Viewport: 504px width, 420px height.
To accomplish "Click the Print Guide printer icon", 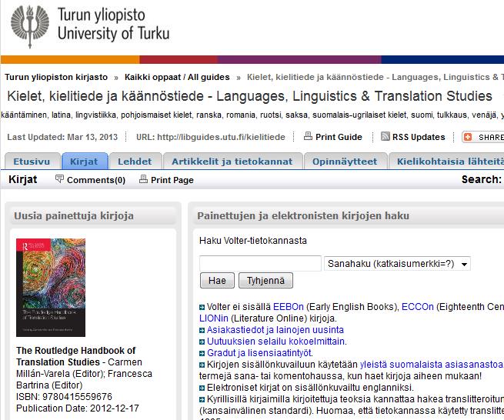I will pyautogui.click(x=308, y=136).
